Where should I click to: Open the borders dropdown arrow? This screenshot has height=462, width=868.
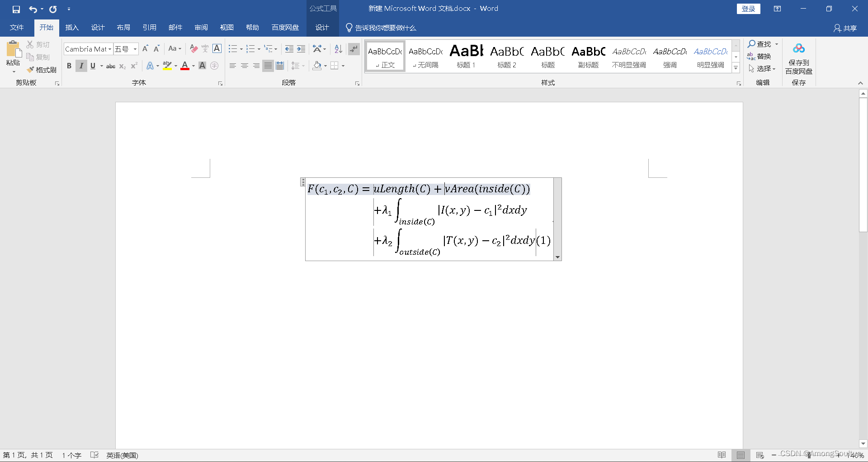[x=343, y=66]
